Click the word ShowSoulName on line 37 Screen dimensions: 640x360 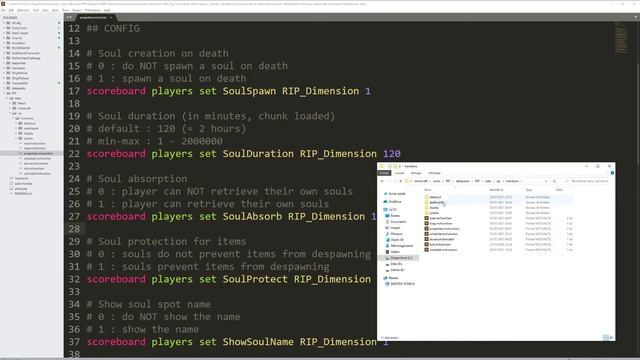click(258, 342)
